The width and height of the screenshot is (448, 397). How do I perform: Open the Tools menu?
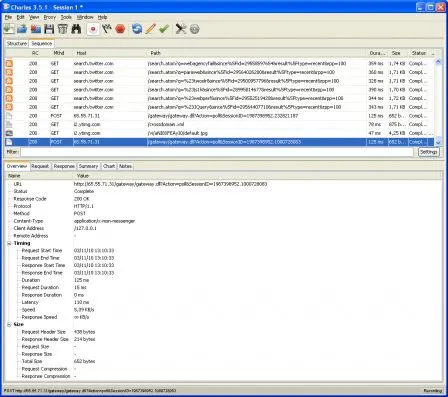coord(66,17)
